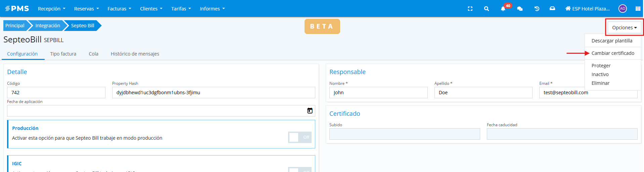Select Cambiar certificado from options menu
The width and height of the screenshot is (644, 172).
[x=613, y=53]
